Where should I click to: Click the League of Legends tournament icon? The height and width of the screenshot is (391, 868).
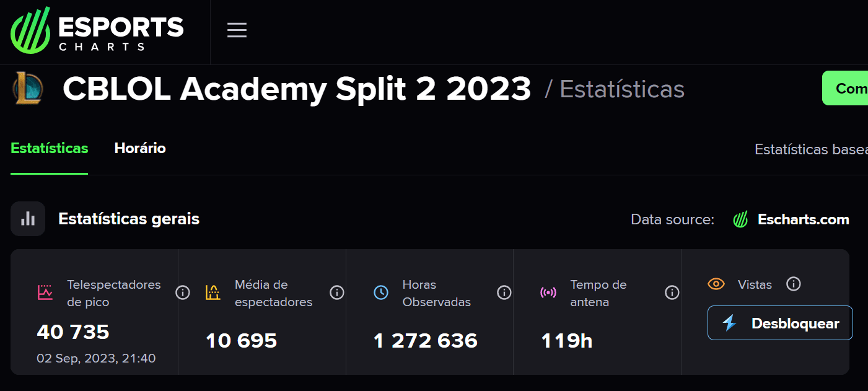(26, 88)
